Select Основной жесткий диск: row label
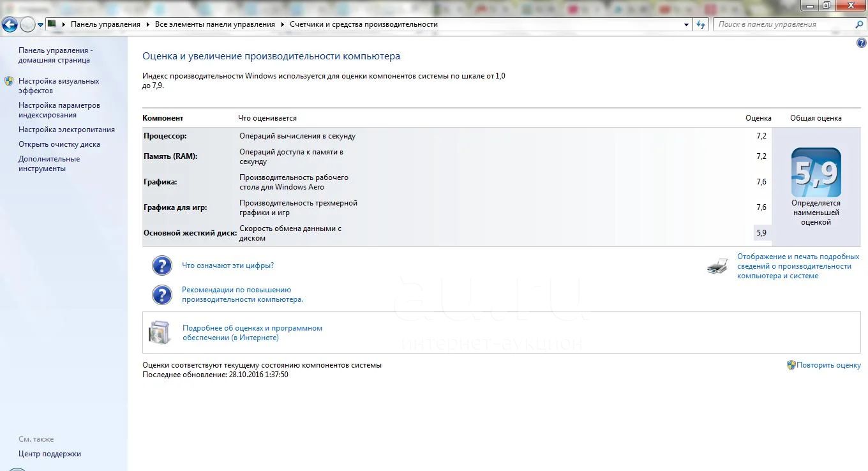Screen dimensions: 868x471 [190, 233]
